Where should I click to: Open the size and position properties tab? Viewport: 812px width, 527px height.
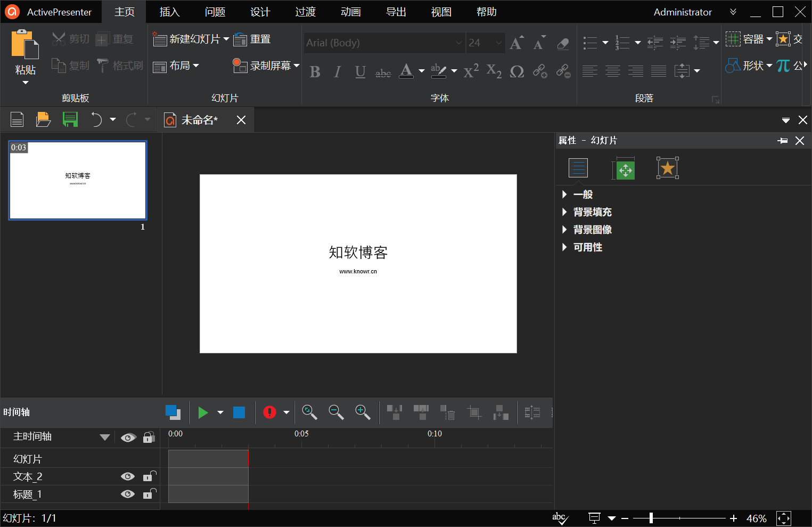[x=624, y=169]
